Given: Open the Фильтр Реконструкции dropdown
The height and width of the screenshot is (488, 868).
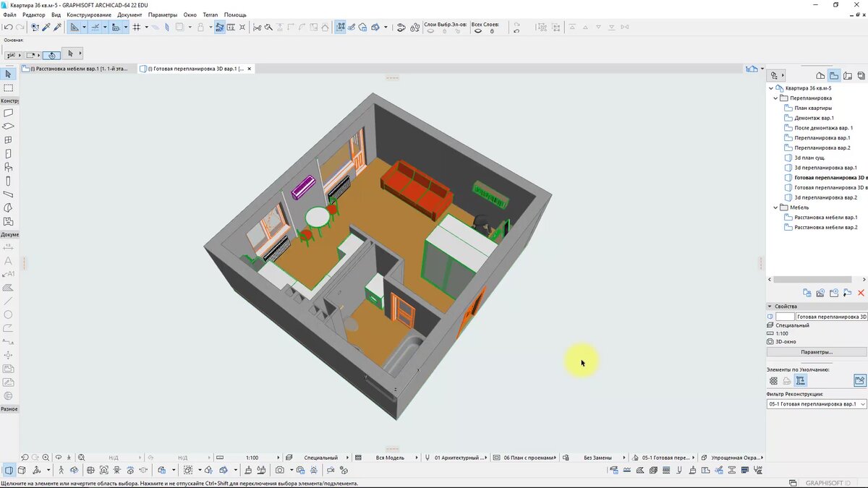Looking at the screenshot, I should pyautogui.click(x=817, y=404).
